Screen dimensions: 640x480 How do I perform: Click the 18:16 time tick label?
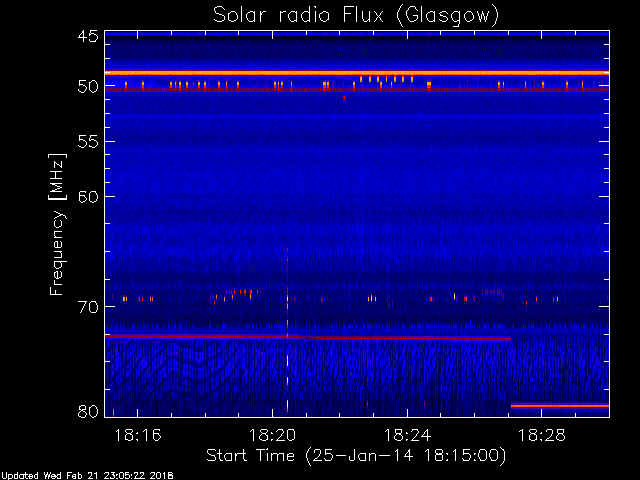coord(138,435)
